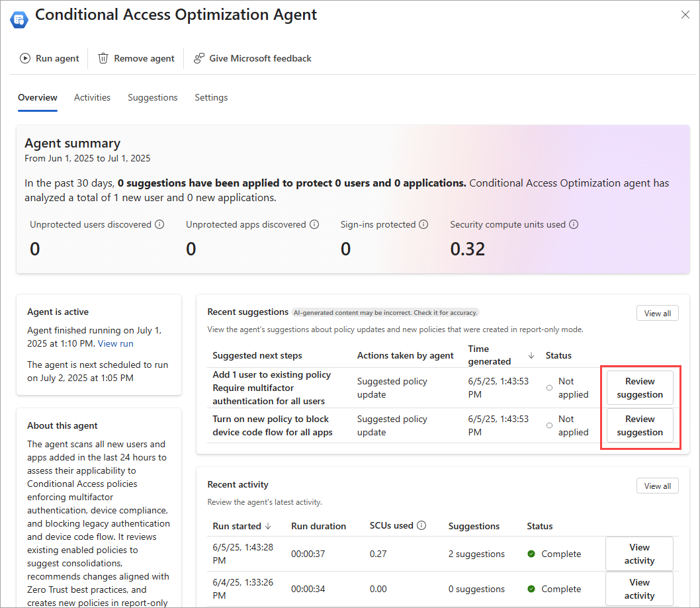The height and width of the screenshot is (608, 700).
Task: Click 6/5/25, 1:43:28 PM run started cell
Action: (243, 554)
